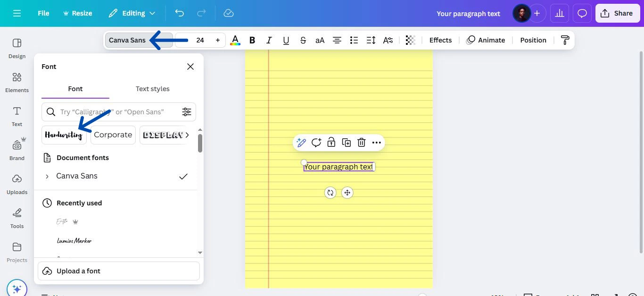
Task: Choose the Lumios Marker recent font
Action: [74, 241]
